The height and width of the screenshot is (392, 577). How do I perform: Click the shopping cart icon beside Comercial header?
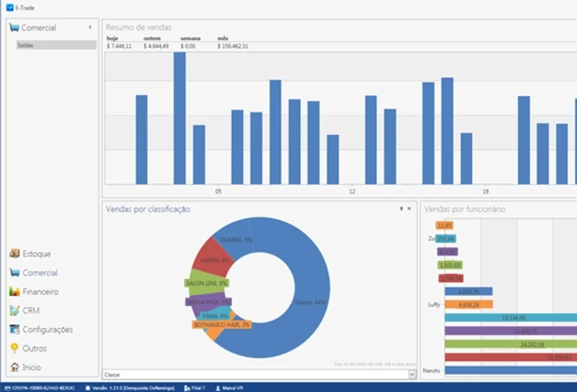14,28
